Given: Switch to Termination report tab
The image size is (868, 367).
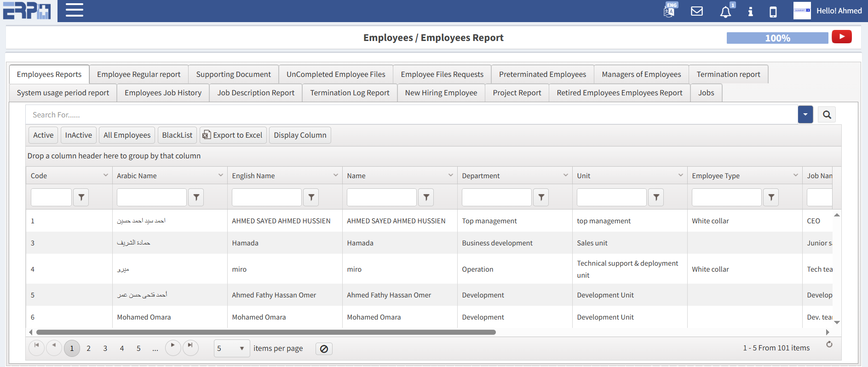Looking at the screenshot, I should (x=728, y=74).
